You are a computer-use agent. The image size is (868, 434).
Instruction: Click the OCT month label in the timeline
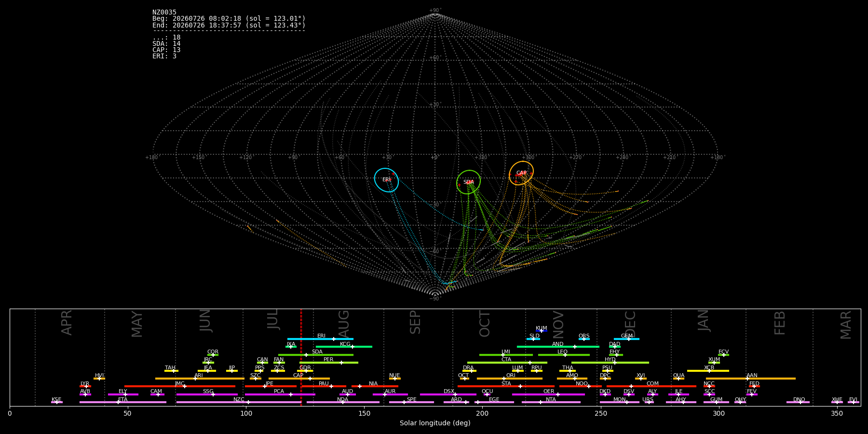coord(485,324)
